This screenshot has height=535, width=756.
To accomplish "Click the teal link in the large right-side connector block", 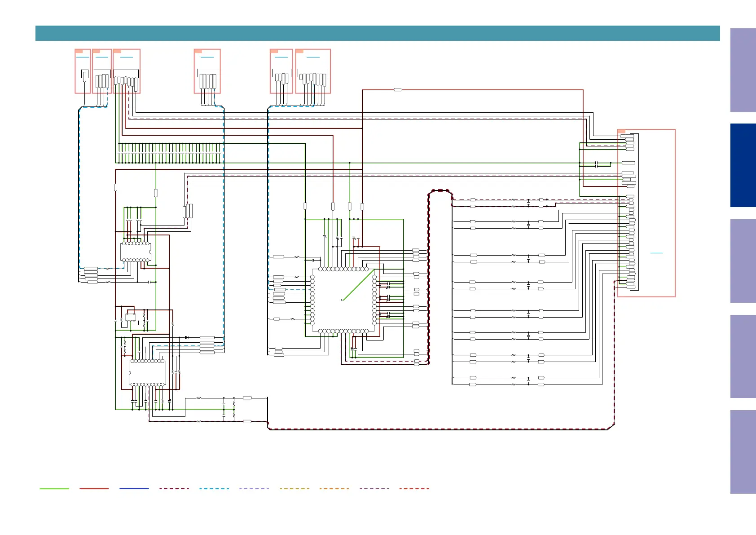I will pos(657,253).
